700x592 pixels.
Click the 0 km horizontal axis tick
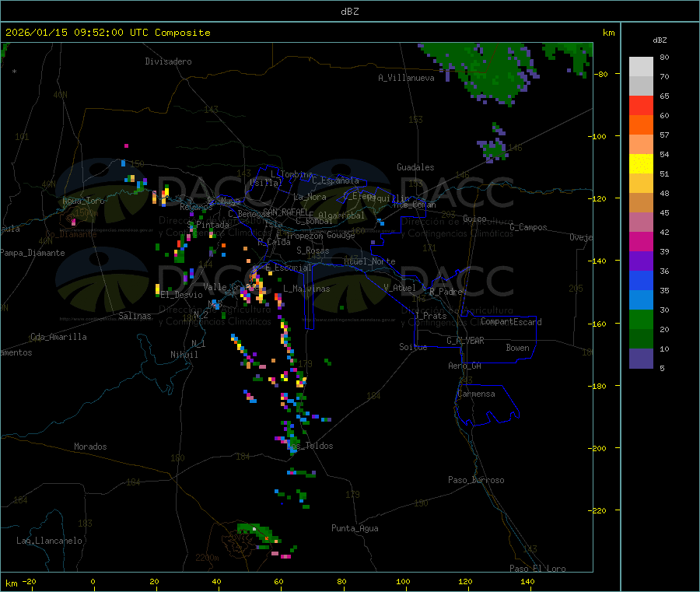pyautogui.click(x=93, y=581)
